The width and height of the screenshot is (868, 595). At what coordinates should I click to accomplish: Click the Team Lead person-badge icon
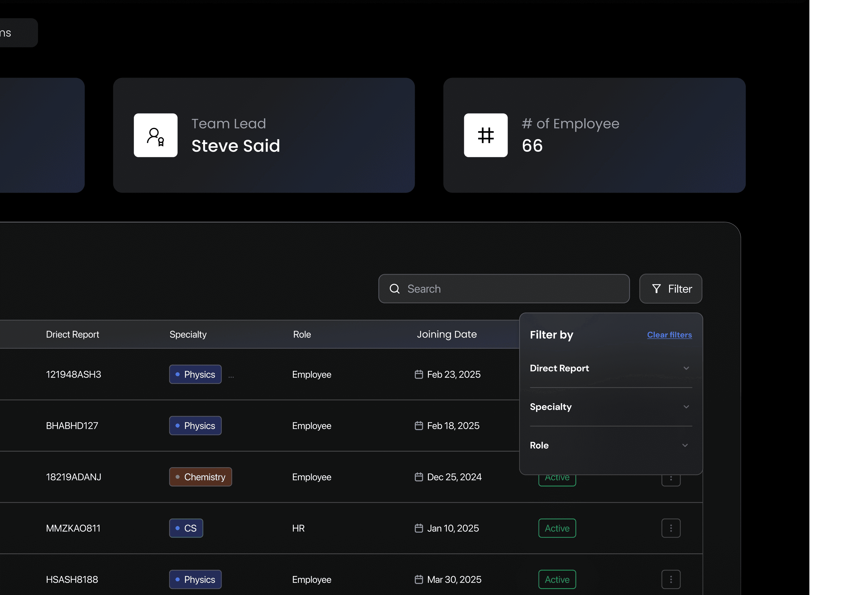156,135
